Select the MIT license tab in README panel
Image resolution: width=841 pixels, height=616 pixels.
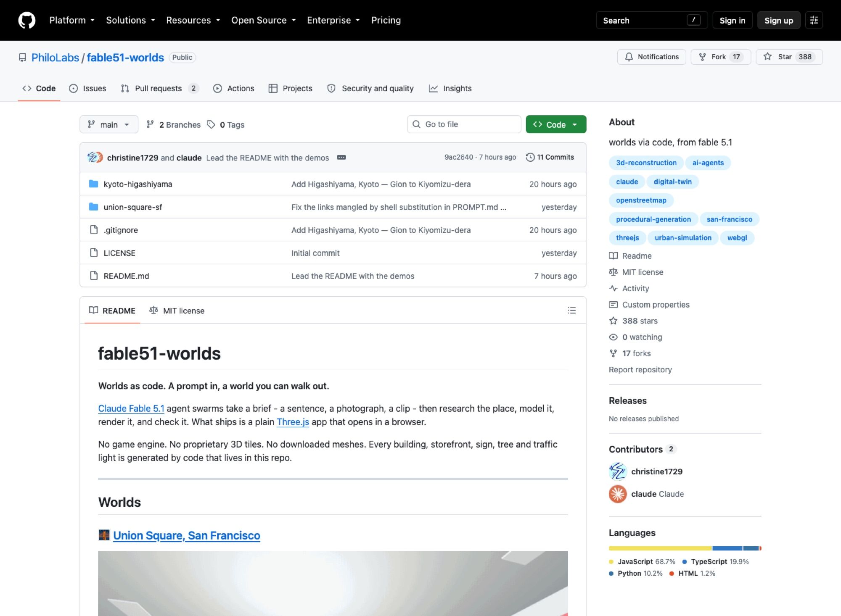(177, 311)
